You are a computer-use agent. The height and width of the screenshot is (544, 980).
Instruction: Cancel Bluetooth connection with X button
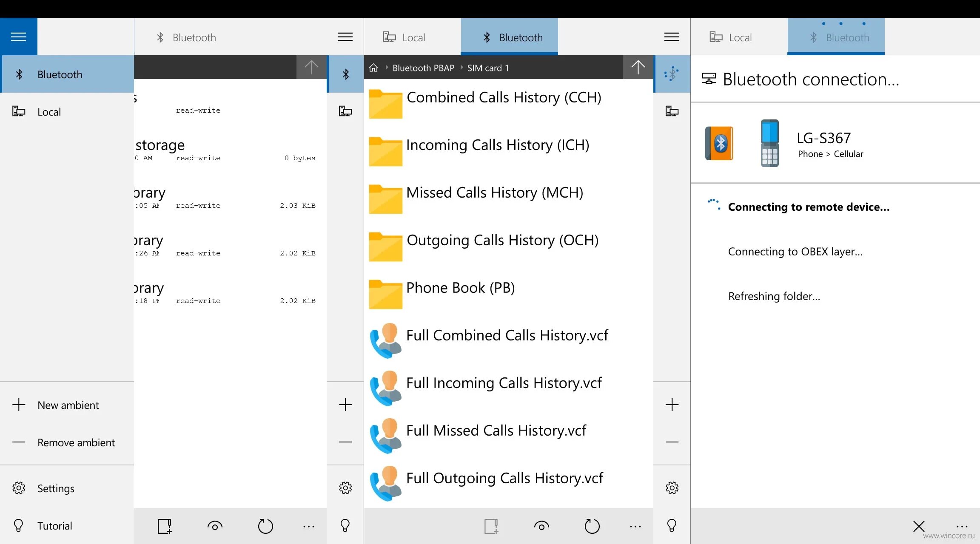tap(919, 526)
